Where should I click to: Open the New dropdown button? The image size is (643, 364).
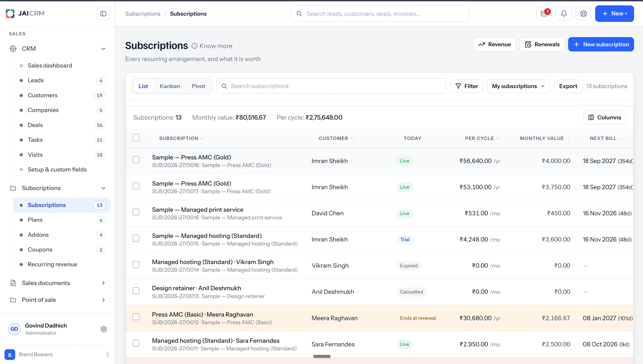click(x=614, y=13)
